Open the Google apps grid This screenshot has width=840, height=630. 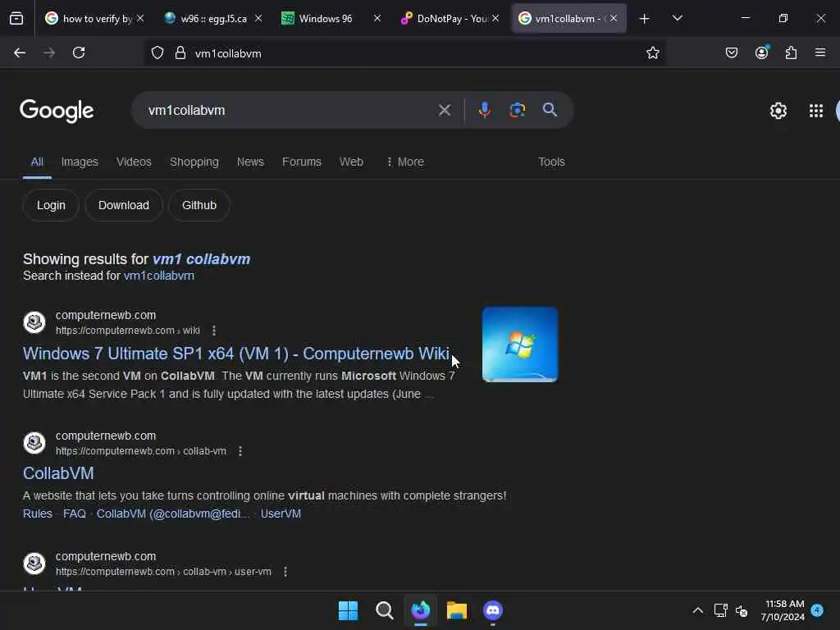tap(816, 111)
